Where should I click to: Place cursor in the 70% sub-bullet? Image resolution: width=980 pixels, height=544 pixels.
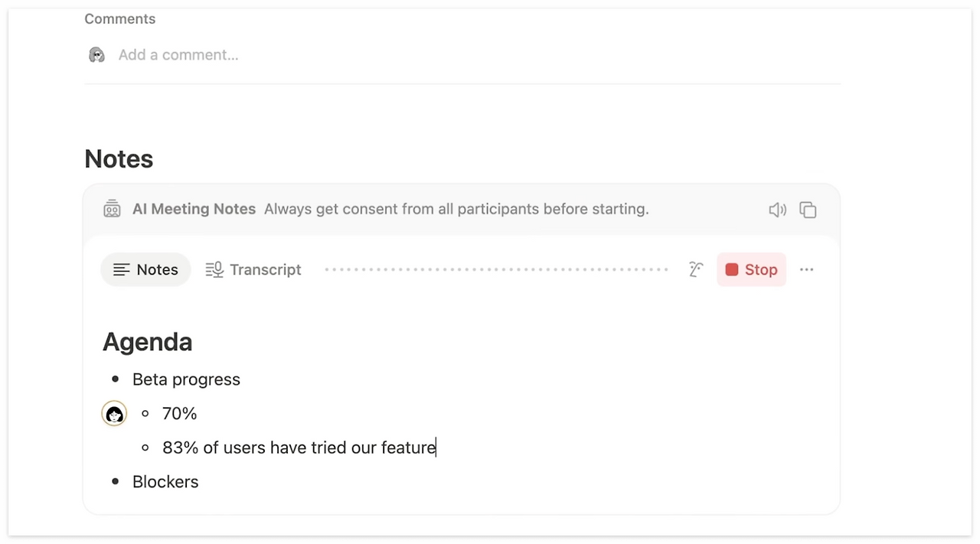[179, 414]
